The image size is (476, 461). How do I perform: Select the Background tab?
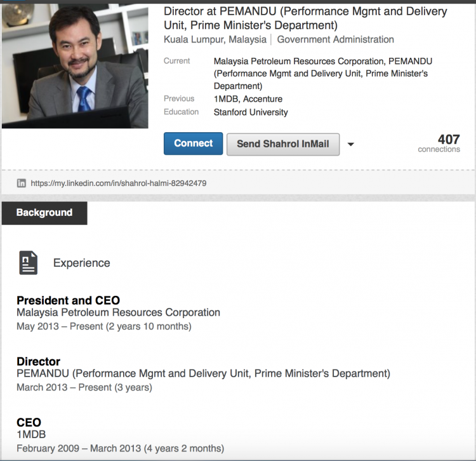click(44, 213)
